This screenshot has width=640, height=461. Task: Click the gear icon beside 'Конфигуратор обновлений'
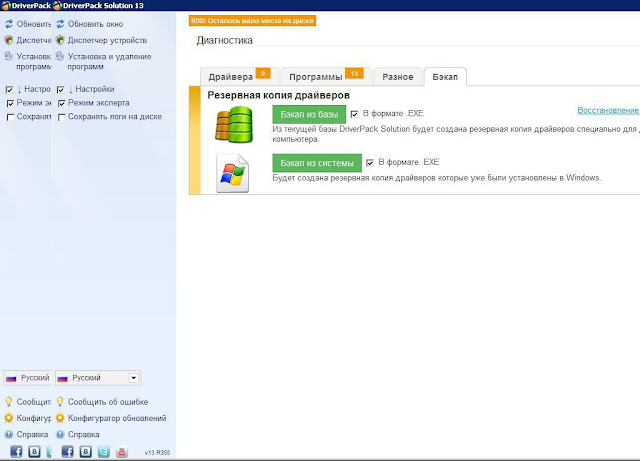[x=60, y=418]
